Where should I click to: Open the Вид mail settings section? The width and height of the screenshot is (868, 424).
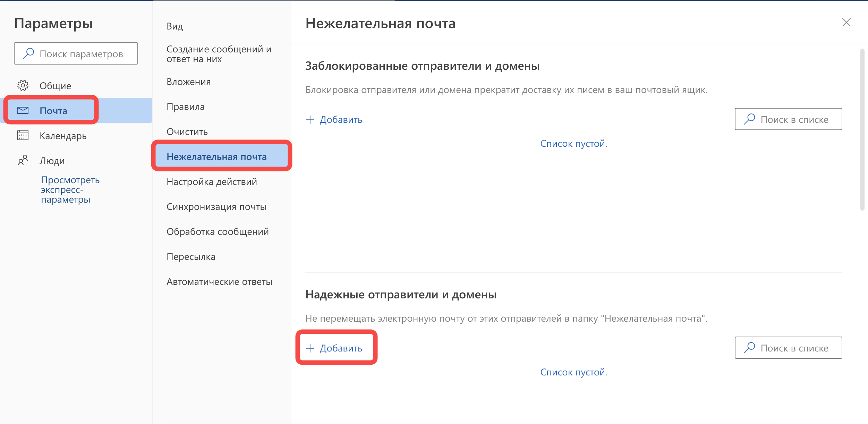175,26
